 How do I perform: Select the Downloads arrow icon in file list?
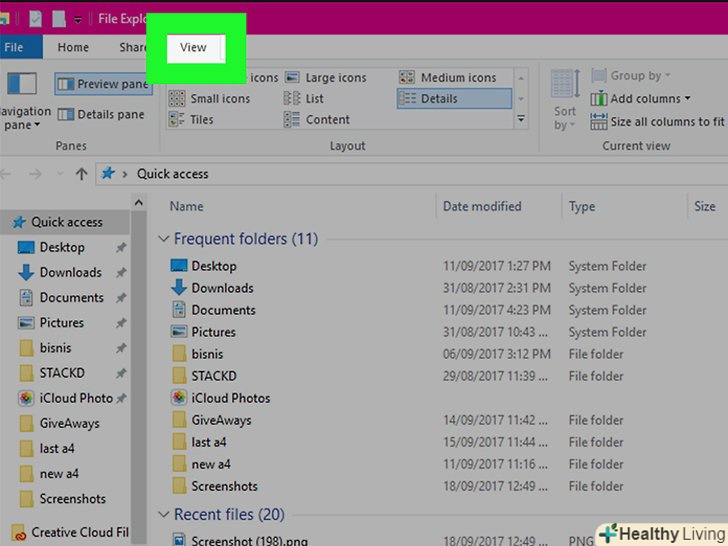[x=179, y=287]
